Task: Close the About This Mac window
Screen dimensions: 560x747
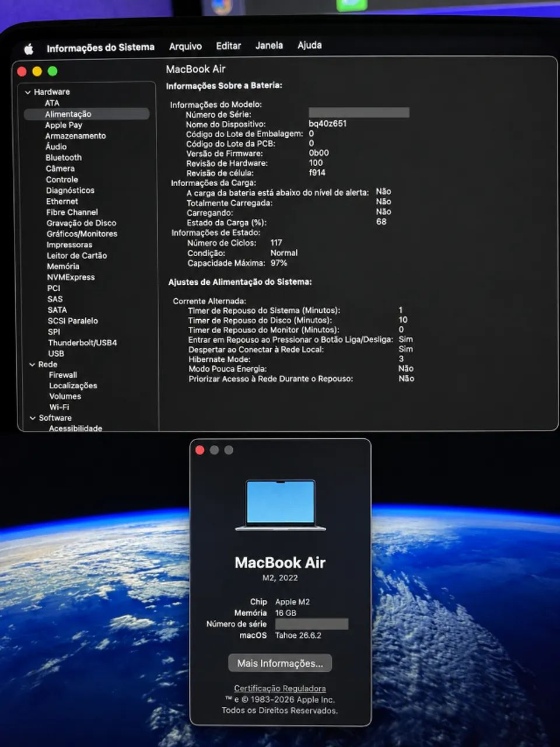Action: click(x=200, y=450)
